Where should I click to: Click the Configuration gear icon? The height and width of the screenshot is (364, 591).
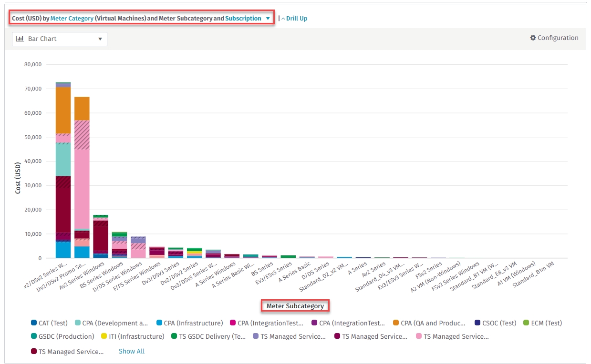point(533,38)
